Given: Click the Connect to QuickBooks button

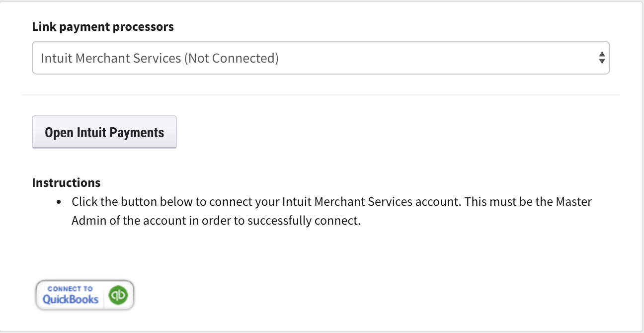Looking at the screenshot, I should click(x=84, y=295).
